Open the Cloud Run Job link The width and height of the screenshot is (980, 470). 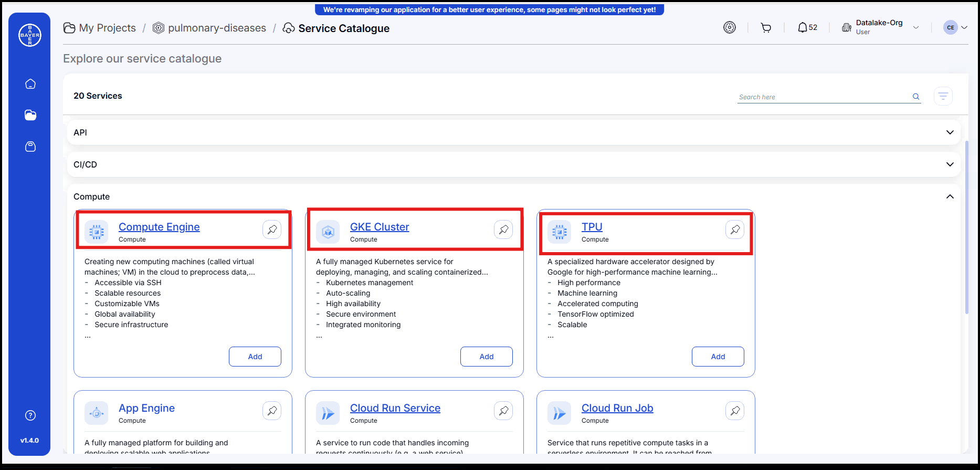pos(617,408)
